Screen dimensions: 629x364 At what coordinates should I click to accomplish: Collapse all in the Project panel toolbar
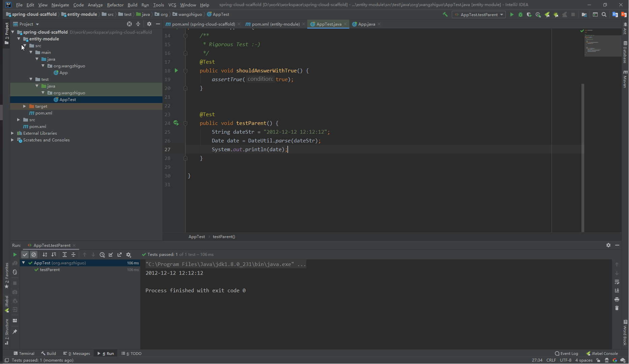[x=138, y=24]
